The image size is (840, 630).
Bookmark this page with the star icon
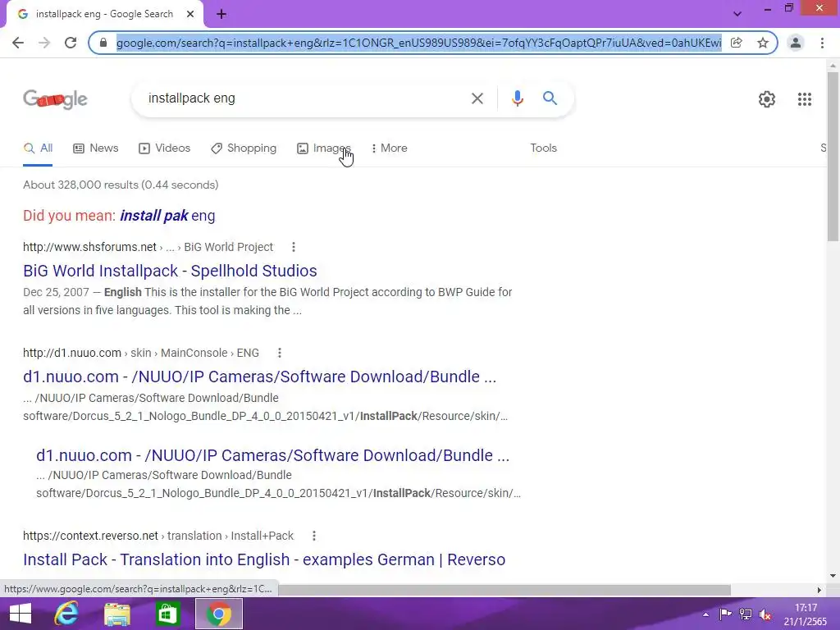[x=763, y=43]
